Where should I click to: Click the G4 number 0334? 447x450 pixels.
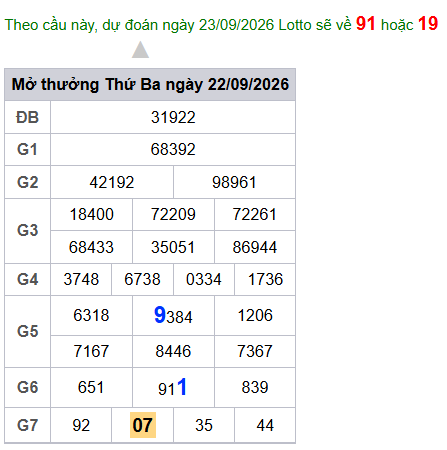tap(204, 279)
